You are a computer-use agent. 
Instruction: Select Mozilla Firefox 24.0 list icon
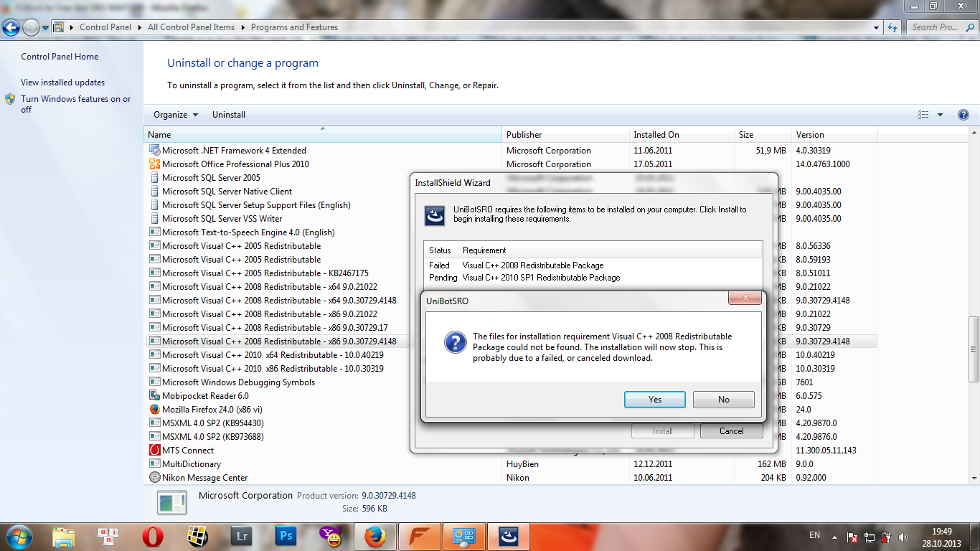pyautogui.click(x=154, y=410)
